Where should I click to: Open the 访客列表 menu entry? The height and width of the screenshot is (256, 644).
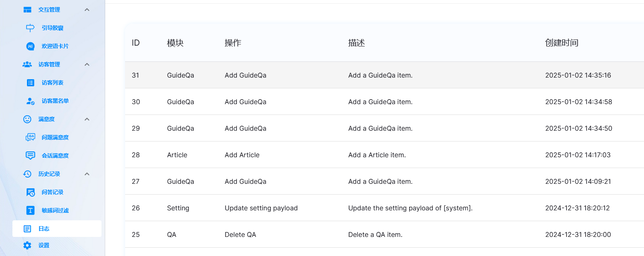53,83
